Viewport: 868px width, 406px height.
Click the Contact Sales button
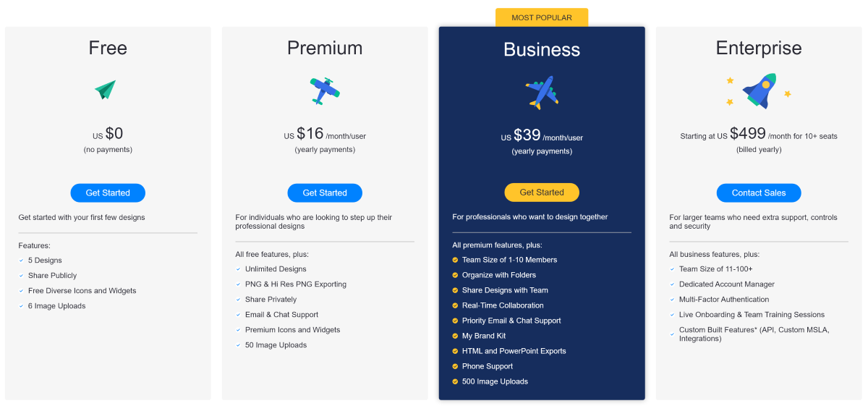[x=759, y=193]
